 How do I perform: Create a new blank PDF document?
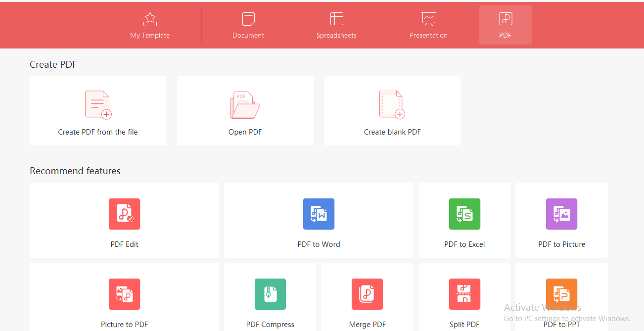pos(392,110)
